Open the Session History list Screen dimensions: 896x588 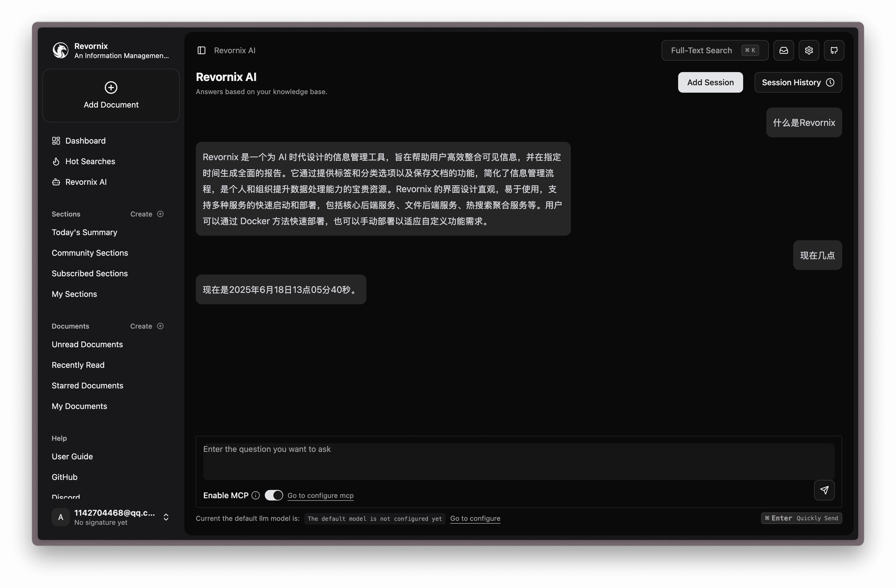click(x=798, y=82)
